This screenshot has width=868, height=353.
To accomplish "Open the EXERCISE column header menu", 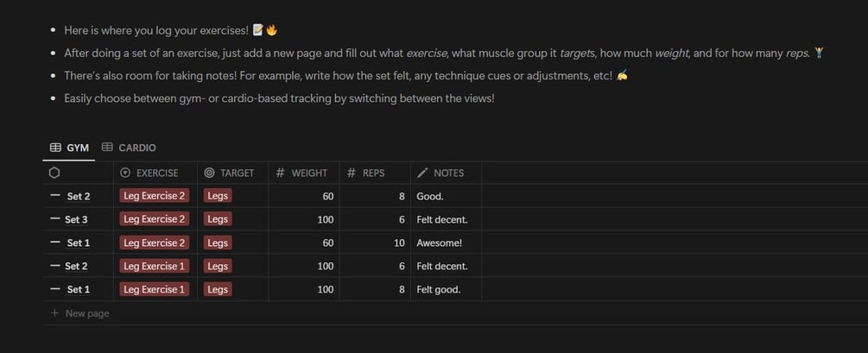I will [156, 173].
